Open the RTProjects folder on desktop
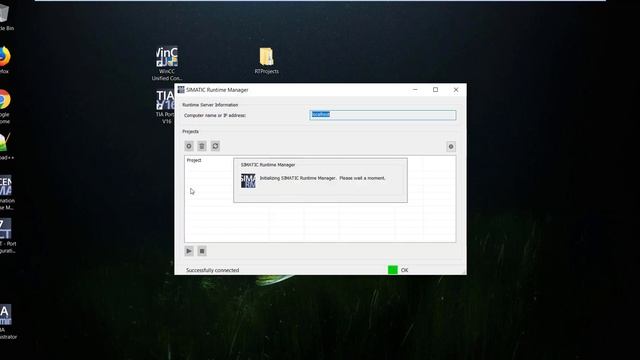Viewport: 640px width, 360px height. (x=267, y=60)
